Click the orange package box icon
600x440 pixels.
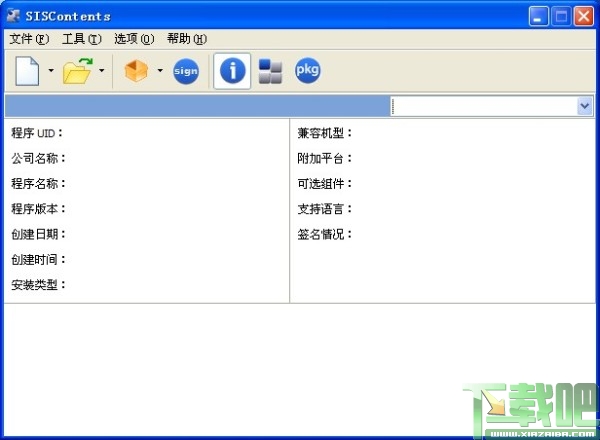coord(136,71)
